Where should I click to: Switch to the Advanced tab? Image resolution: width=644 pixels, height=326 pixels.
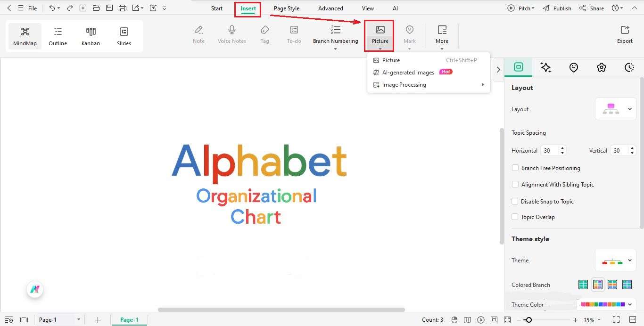pos(330,8)
